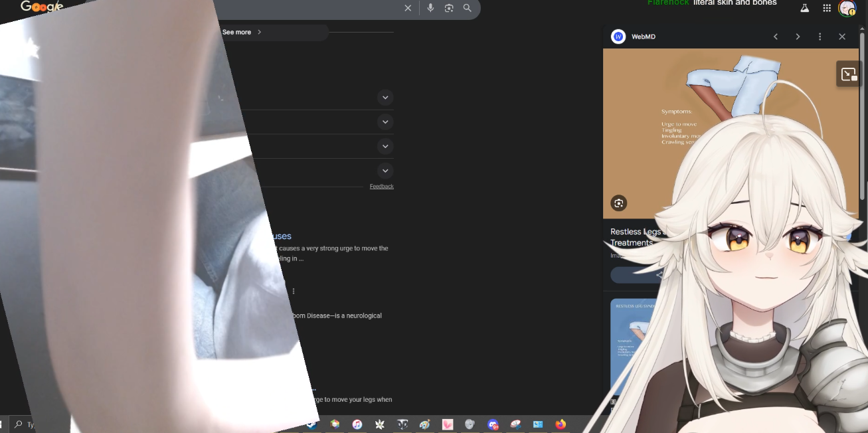The height and width of the screenshot is (433, 868).
Task: Open Google Lens image search in search bar
Action: click(x=449, y=8)
